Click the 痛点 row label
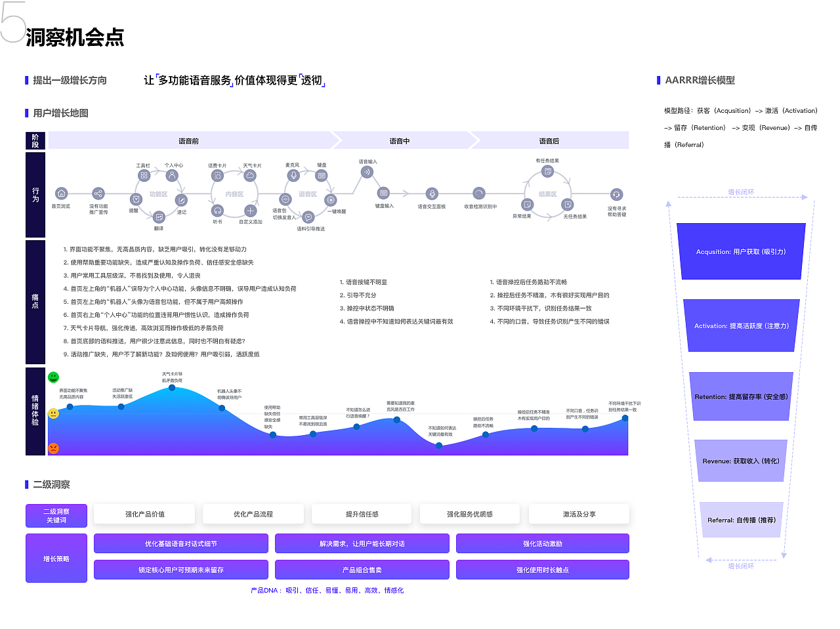840x630 pixels. click(x=35, y=302)
